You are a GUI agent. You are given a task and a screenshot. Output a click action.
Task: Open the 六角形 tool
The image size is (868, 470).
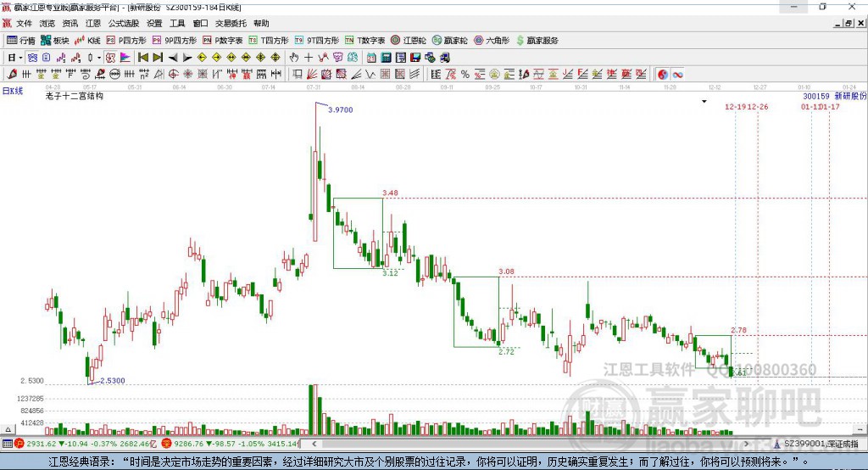coord(492,41)
